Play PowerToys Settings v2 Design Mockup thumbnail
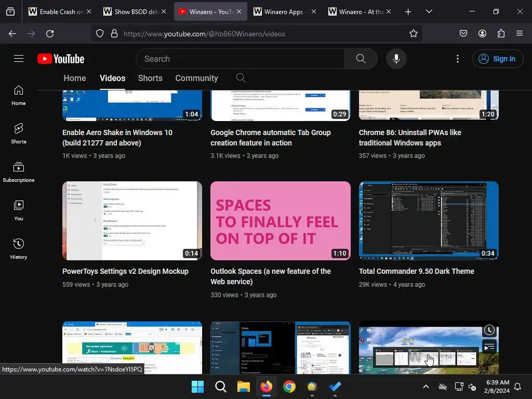Image resolution: width=532 pixels, height=399 pixels. [x=132, y=220]
